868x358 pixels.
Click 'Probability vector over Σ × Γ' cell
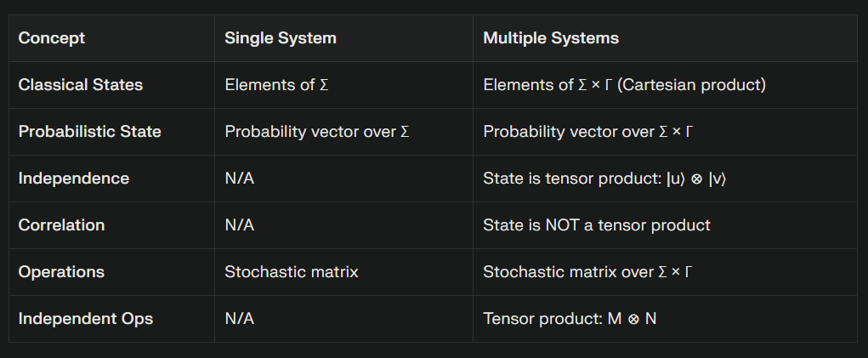(x=588, y=132)
